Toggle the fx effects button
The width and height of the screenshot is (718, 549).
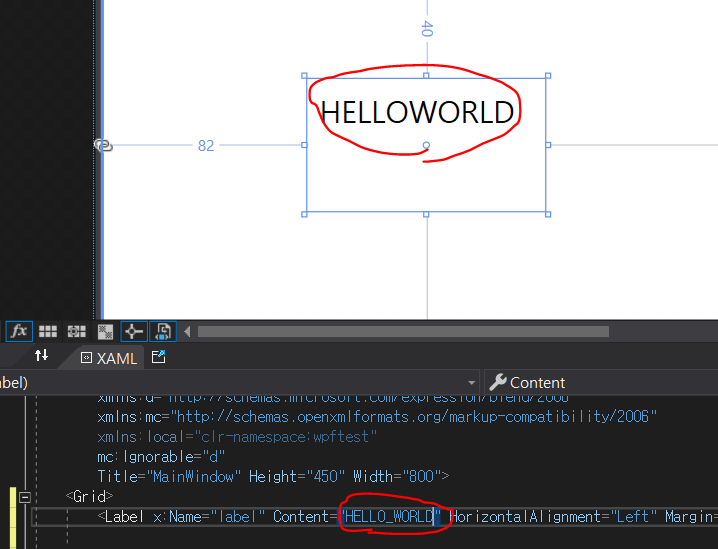19,331
